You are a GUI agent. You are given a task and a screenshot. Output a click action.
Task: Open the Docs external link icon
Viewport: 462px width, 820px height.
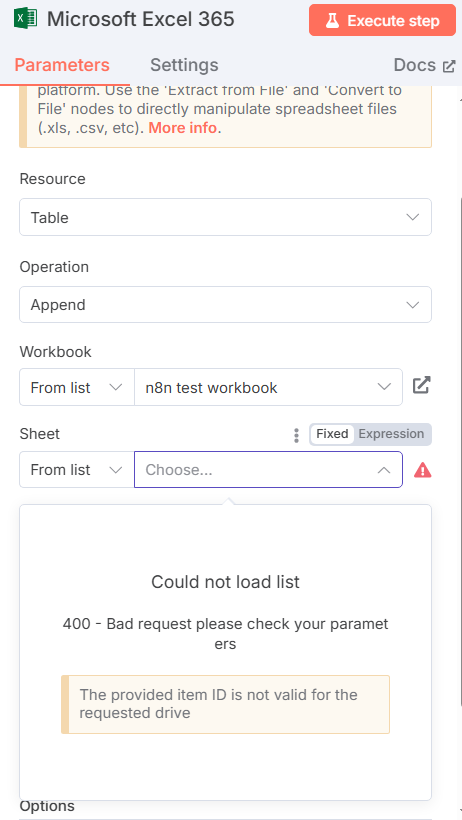coord(449,66)
